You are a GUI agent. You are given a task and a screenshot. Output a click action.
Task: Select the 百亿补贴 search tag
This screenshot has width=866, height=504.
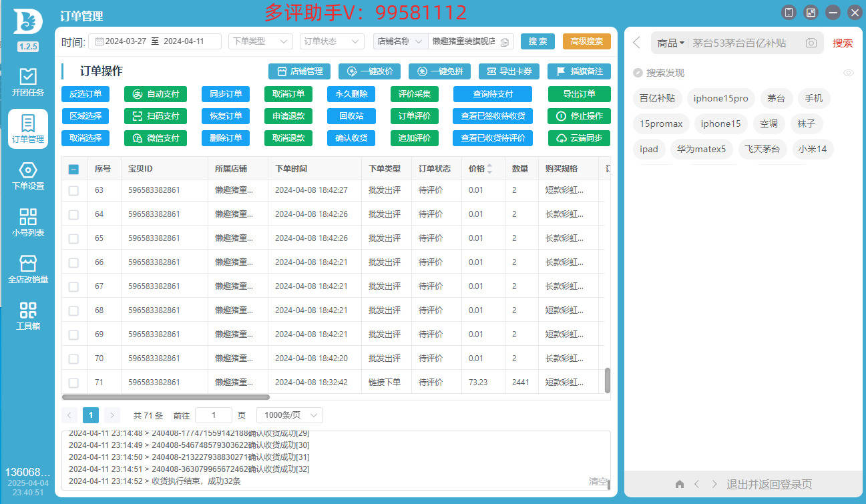pos(657,99)
